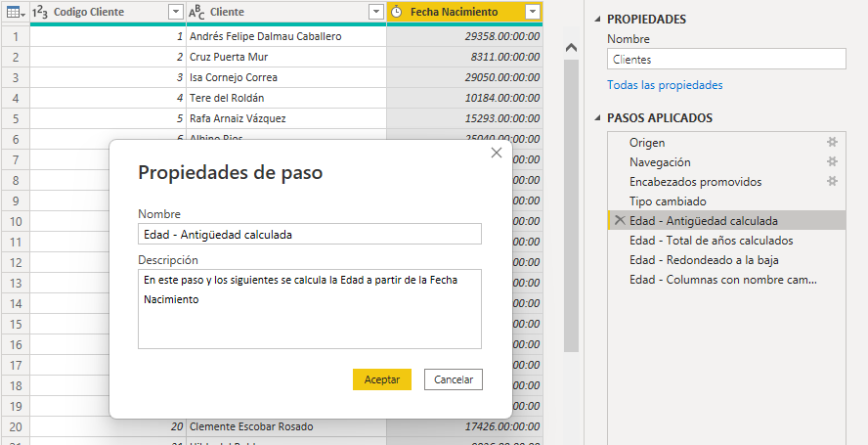Click the Descripción text area
The height and width of the screenshot is (445, 868).
pyautogui.click(x=310, y=309)
